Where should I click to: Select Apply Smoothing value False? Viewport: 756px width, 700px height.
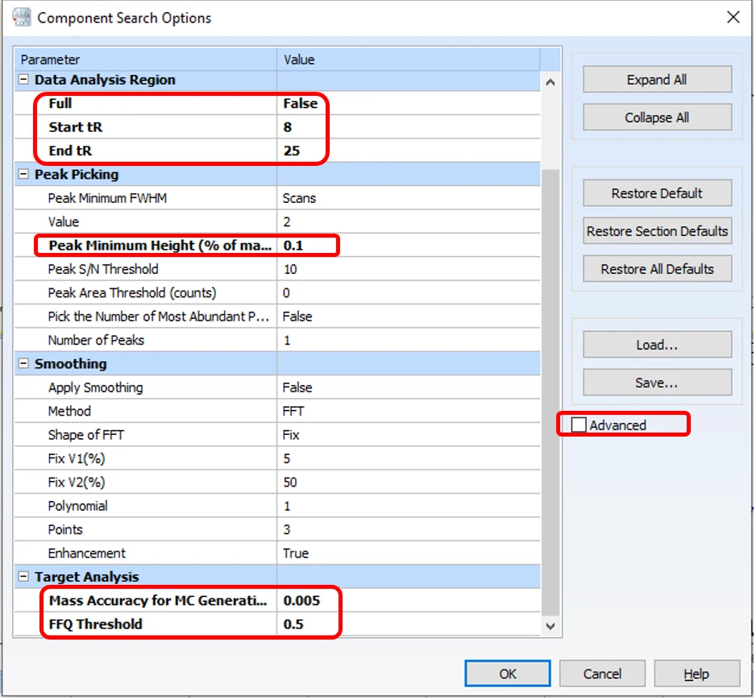[409, 388]
